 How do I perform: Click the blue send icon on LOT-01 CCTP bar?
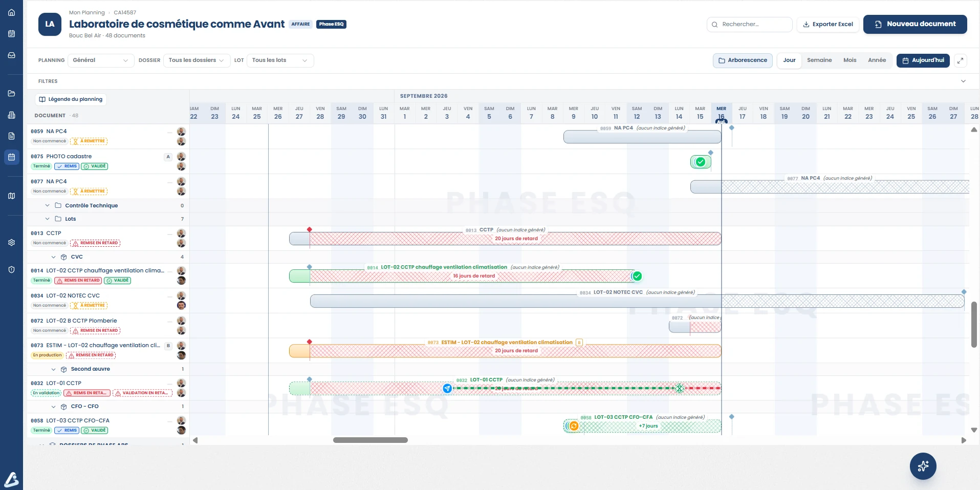click(447, 388)
